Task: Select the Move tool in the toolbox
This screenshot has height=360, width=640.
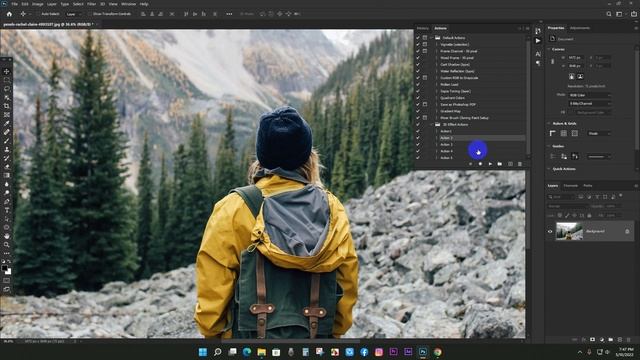Action: [x=7, y=71]
